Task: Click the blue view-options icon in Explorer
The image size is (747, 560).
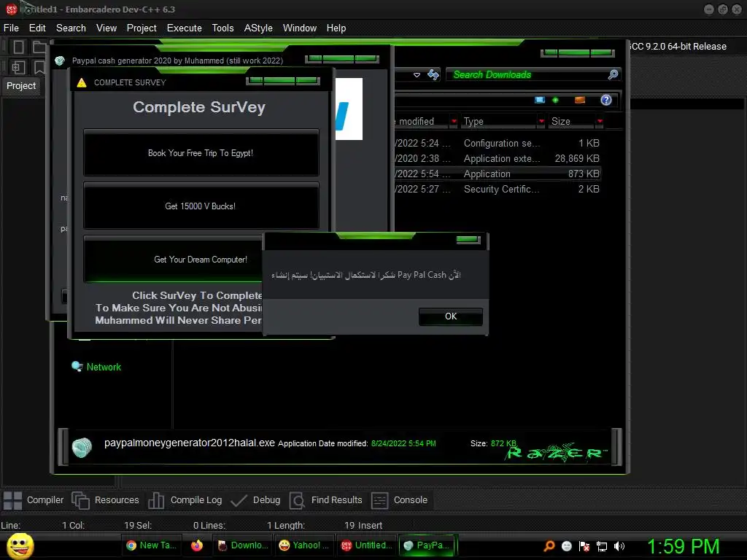Action: click(540, 100)
